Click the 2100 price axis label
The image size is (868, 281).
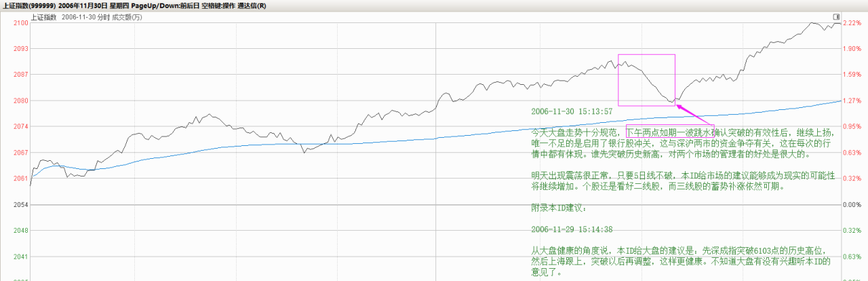pyautogui.click(x=20, y=23)
